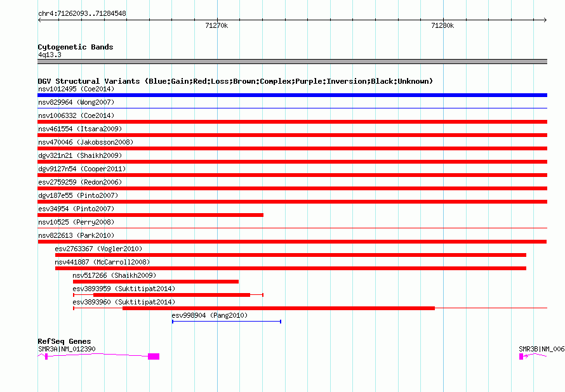The height and width of the screenshot is (392, 565).
Task: Open the nsv517266 (Shaikh2009) label
Action: (x=114, y=275)
